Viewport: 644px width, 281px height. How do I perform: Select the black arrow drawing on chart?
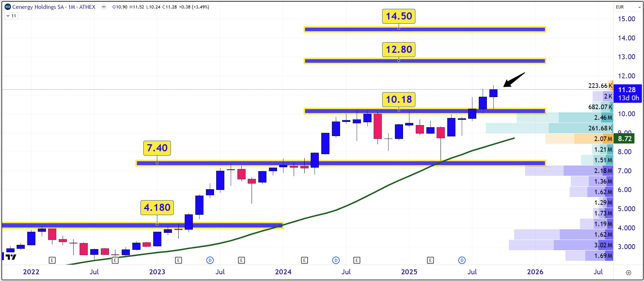click(x=514, y=80)
